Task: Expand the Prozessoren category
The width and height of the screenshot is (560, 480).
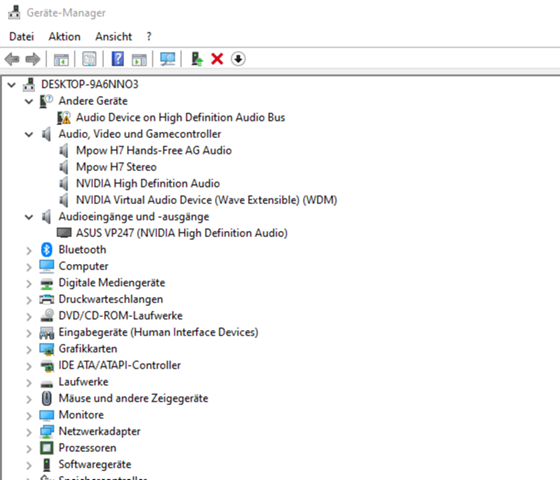Action: pos(29,449)
